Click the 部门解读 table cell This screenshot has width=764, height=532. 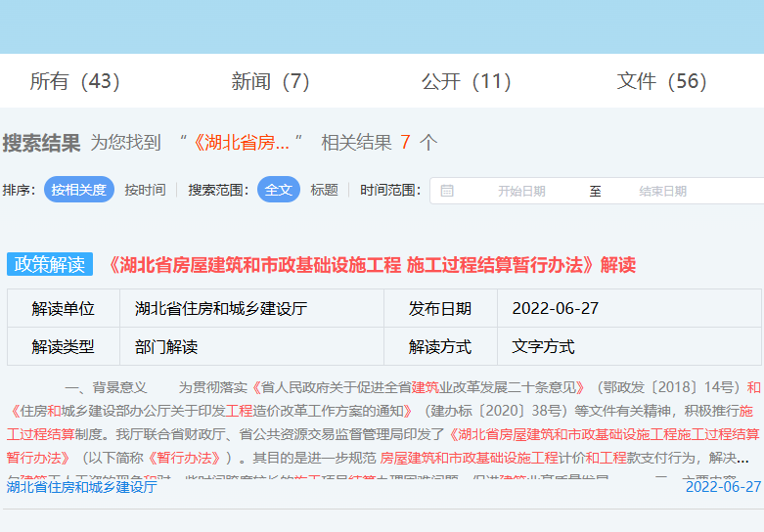coord(166,346)
